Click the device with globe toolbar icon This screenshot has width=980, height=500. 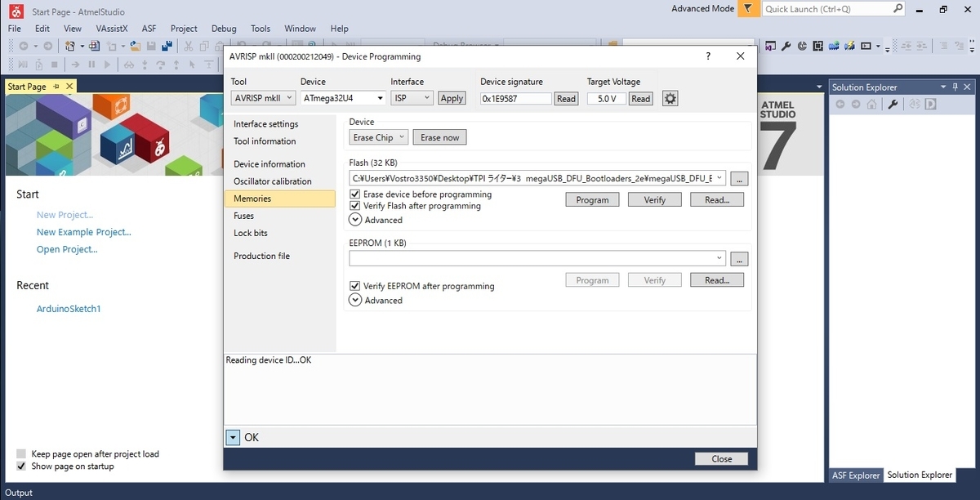coord(834,46)
